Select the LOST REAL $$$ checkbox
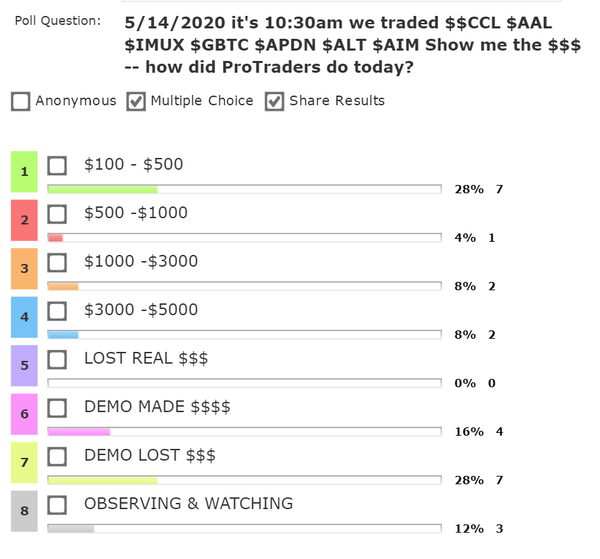The width and height of the screenshot is (600, 559). pyautogui.click(x=58, y=359)
